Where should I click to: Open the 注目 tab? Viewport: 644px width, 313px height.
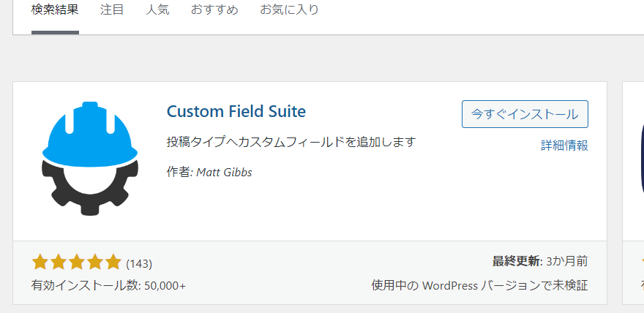112,10
